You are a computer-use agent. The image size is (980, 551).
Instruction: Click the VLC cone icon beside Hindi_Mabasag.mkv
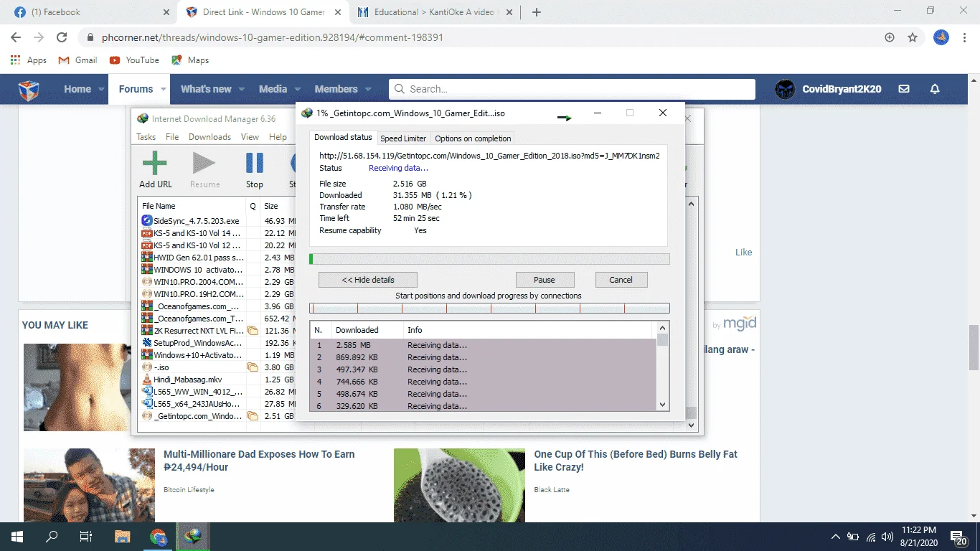(147, 379)
